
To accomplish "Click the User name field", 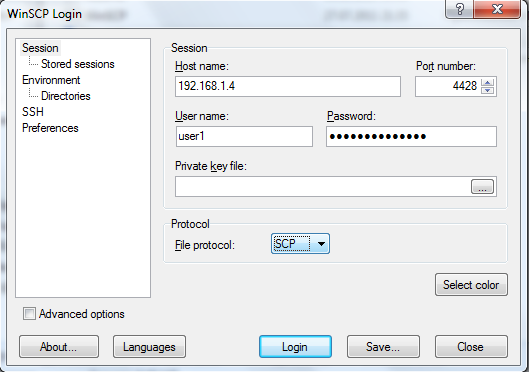I will 244,136.
